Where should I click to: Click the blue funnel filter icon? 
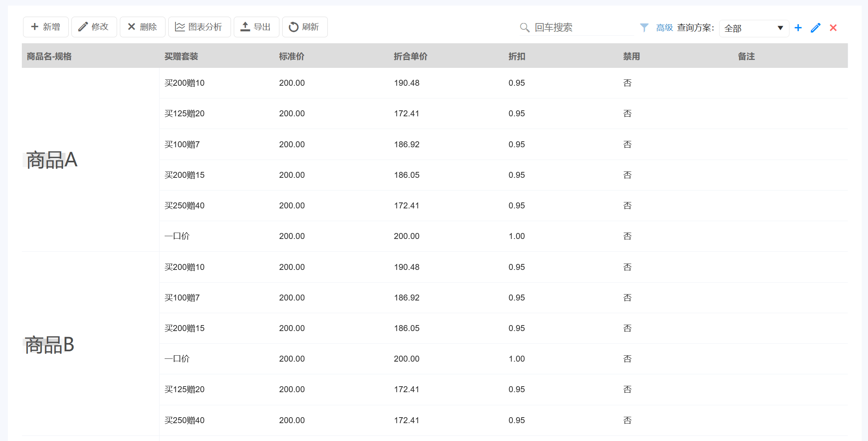tap(644, 27)
